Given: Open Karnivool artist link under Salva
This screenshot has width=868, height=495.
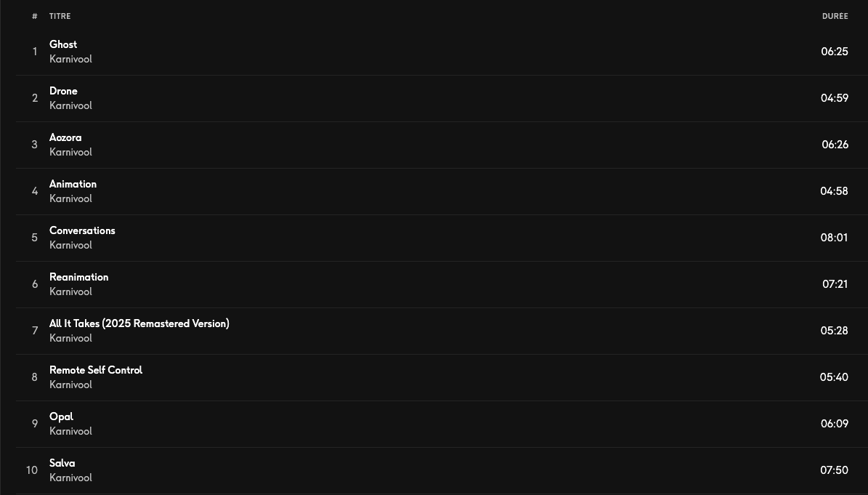Looking at the screenshot, I should click(70, 478).
